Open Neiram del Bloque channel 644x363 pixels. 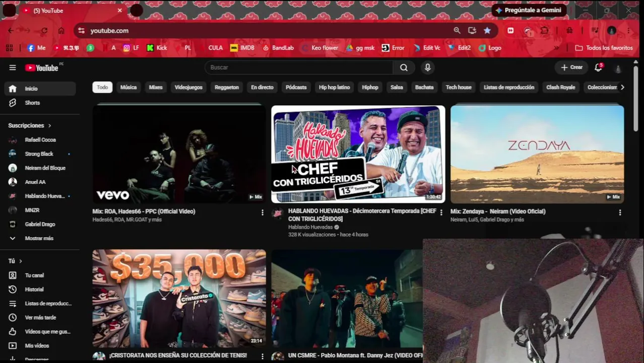[40, 168]
